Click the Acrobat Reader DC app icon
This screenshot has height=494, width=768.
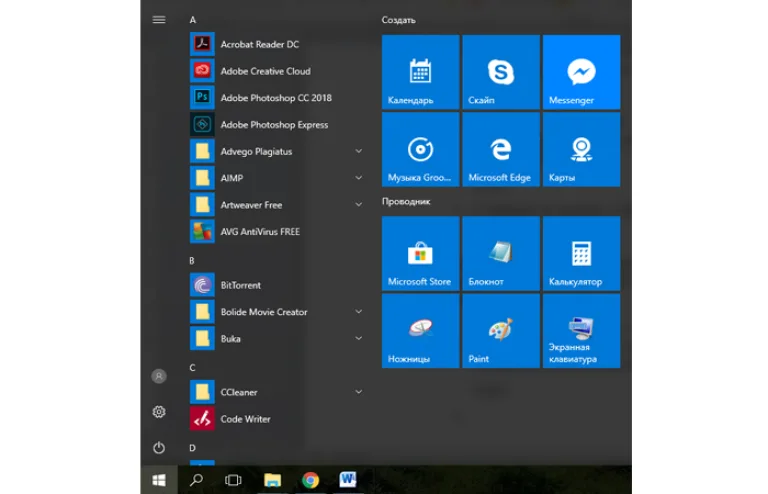202,44
